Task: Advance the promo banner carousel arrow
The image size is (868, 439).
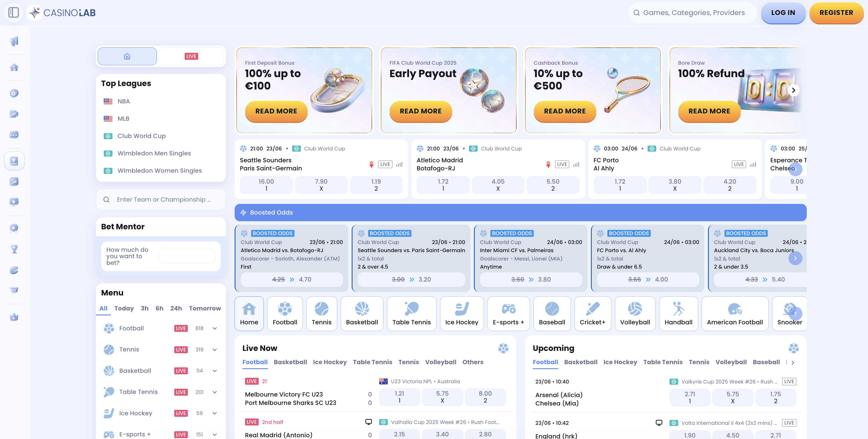Action: tap(793, 90)
